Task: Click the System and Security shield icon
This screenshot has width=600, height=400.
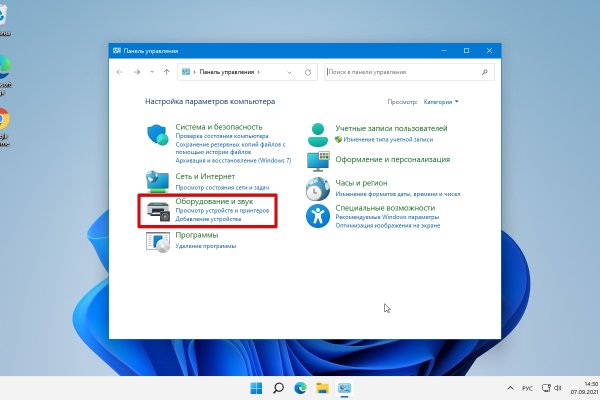Action: click(158, 135)
